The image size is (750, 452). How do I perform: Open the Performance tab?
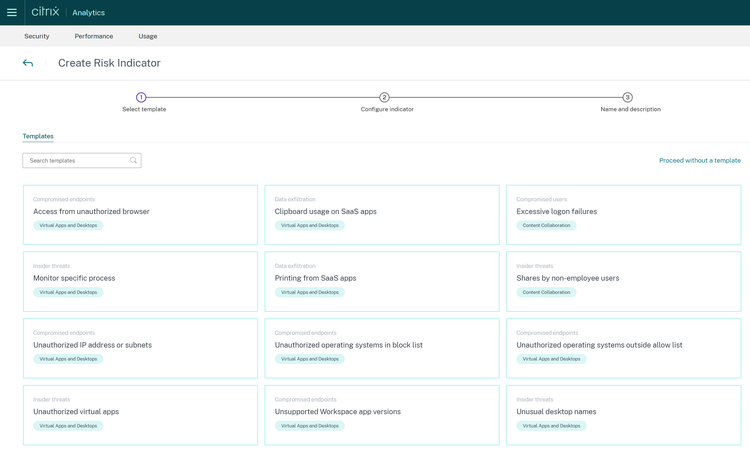tap(94, 36)
